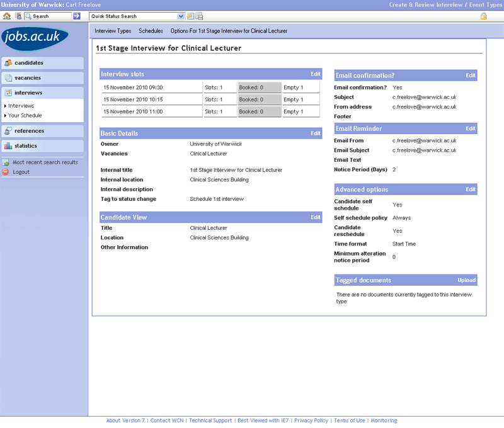The height and width of the screenshot is (428, 504).
Task: Edit the Advanced options section
Action: tap(471, 189)
